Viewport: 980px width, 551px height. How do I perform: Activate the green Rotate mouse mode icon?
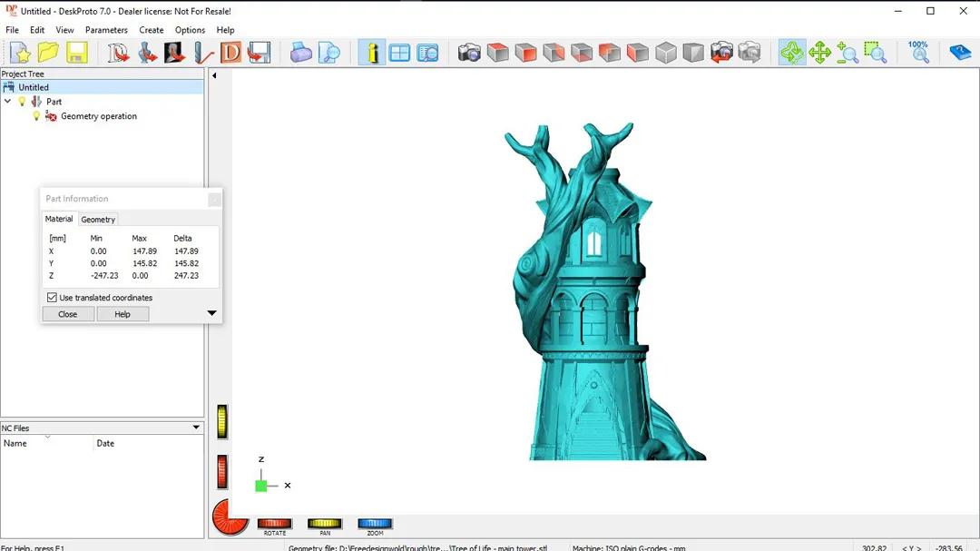click(x=792, y=53)
